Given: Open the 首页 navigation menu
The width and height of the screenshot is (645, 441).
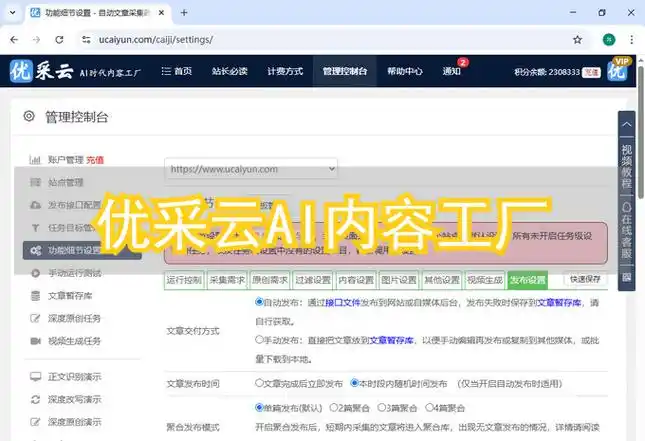Looking at the screenshot, I should (x=176, y=71).
